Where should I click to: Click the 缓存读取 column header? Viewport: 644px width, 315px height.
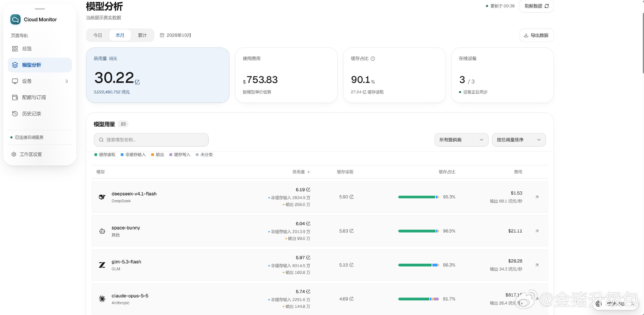pos(345,172)
